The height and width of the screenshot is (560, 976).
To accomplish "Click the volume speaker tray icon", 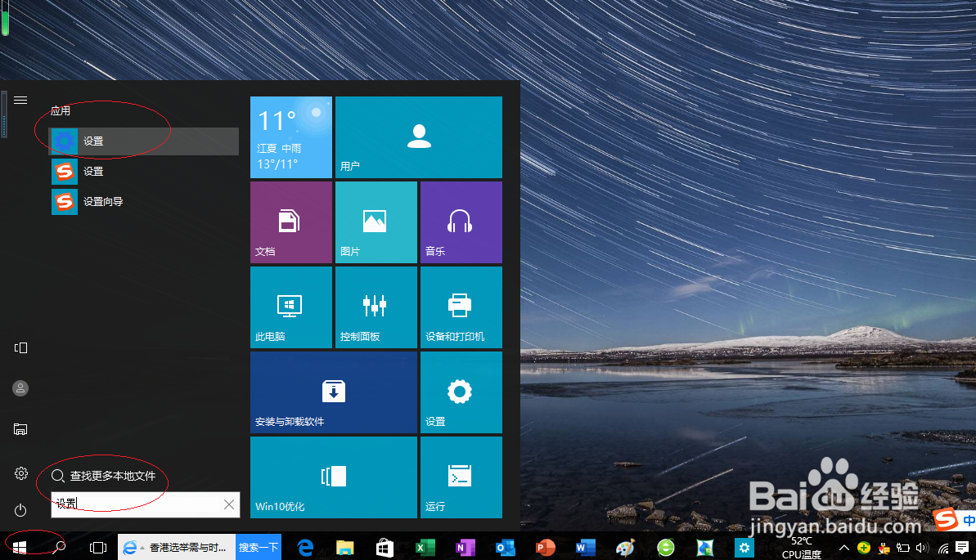I will pos(922,549).
